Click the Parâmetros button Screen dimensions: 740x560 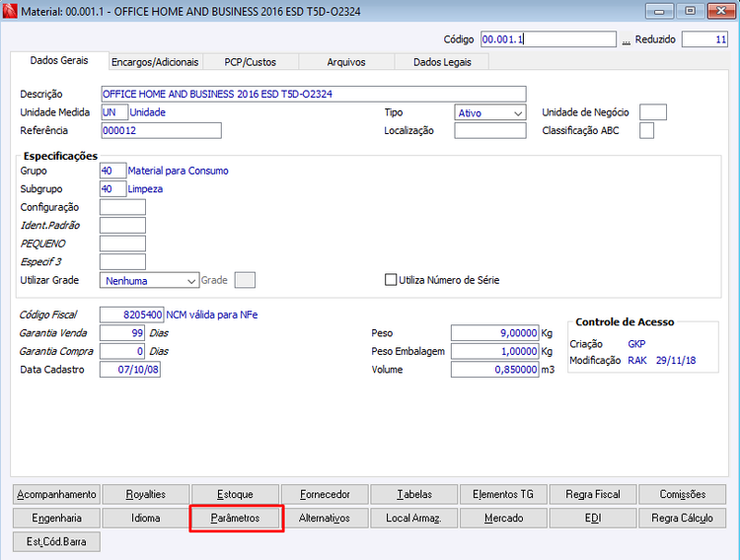coord(235,518)
